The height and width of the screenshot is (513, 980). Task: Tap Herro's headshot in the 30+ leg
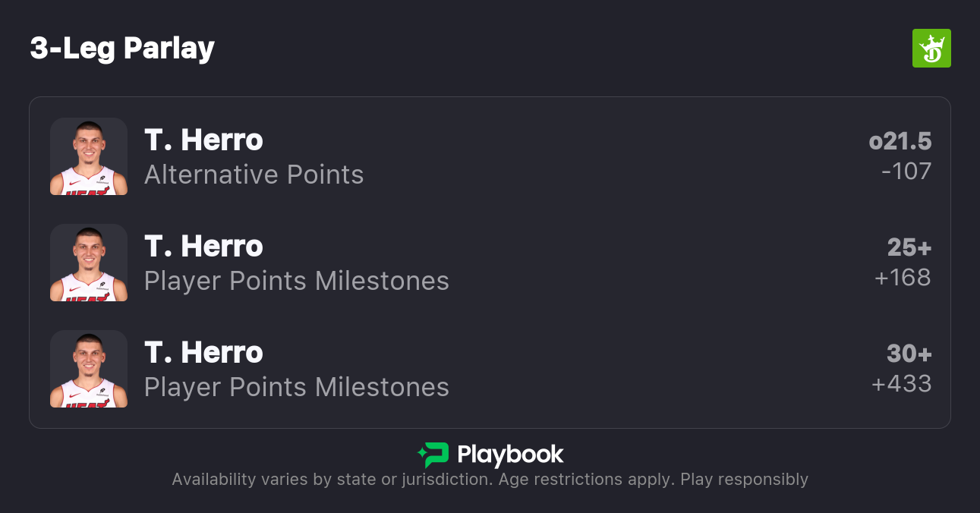click(x=89, y=369)
